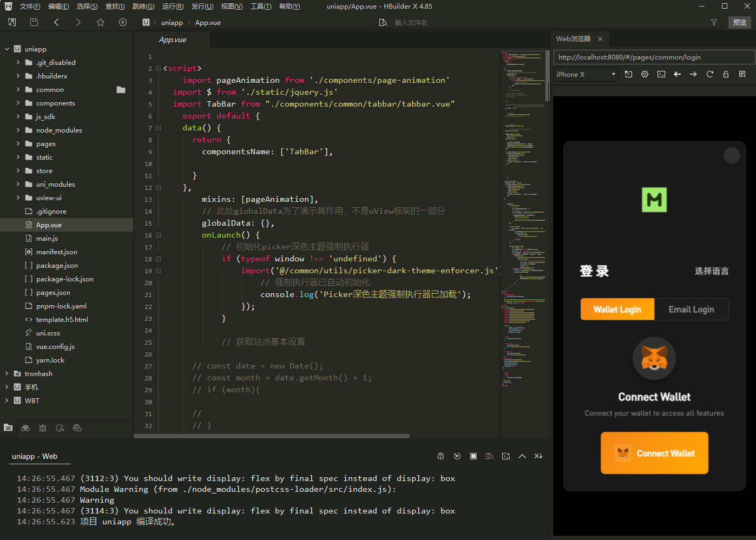Image resolution: width=756 pixels, height=540 pixels.
Task: Click the bookmark star icon
Action: (x=101, y=22)
